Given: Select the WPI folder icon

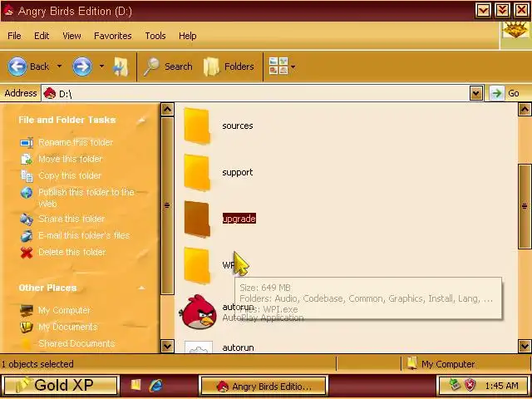Looking at the screenshot, I should 197,265.
